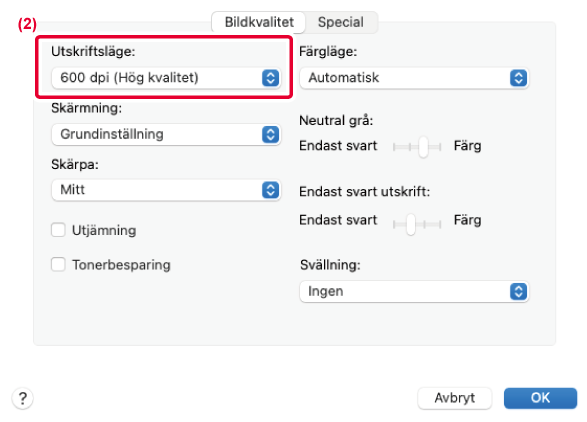Open the Ingen trapping dropdown
The height and width of the screenshot is (422, 587).
pos(414,291)
